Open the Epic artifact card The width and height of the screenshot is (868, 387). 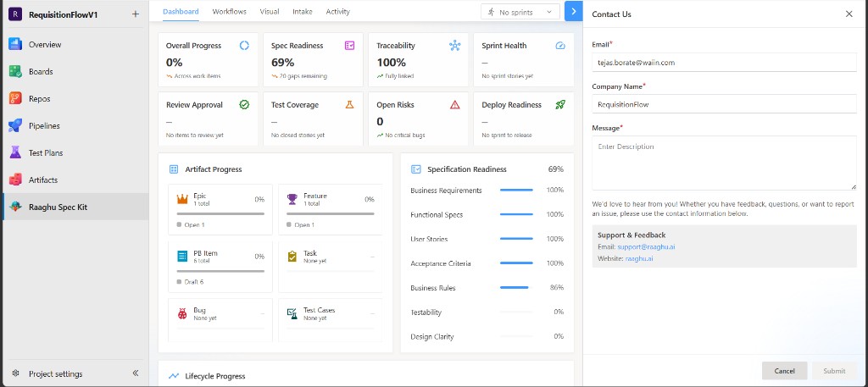coord(220,209)
